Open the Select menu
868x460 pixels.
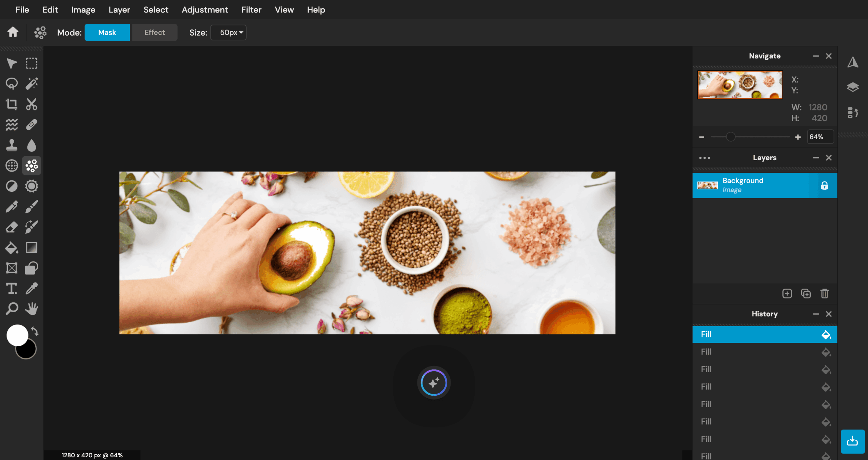pos(156,10)
